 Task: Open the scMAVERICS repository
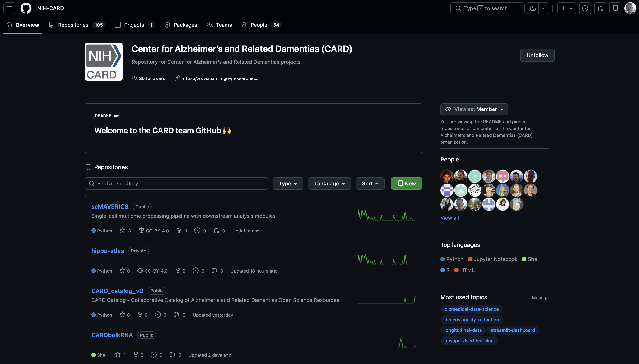(x=110, y=206)
